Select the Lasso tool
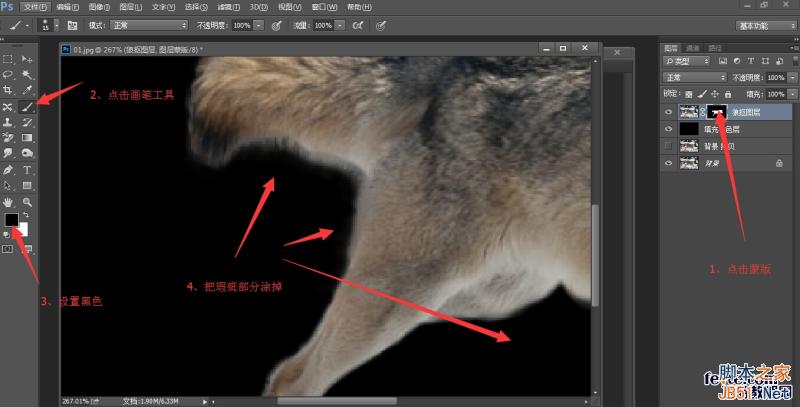Image resolution: width=800 pixels, height=407 pixels. (8, 75)
